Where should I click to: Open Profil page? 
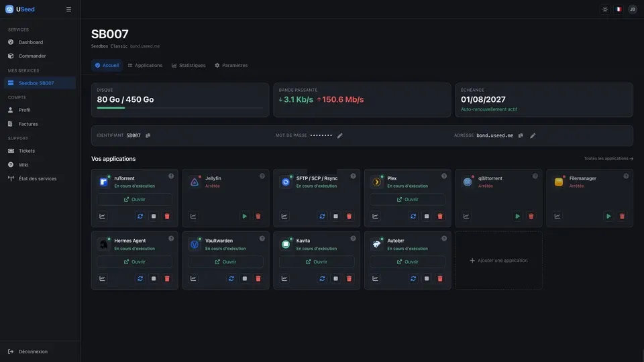(x=40, y=110)
